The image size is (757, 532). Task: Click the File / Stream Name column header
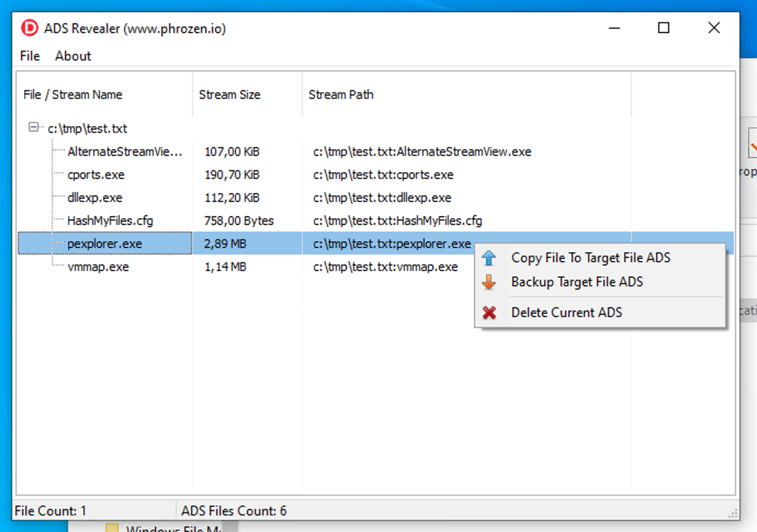(105, 94)
